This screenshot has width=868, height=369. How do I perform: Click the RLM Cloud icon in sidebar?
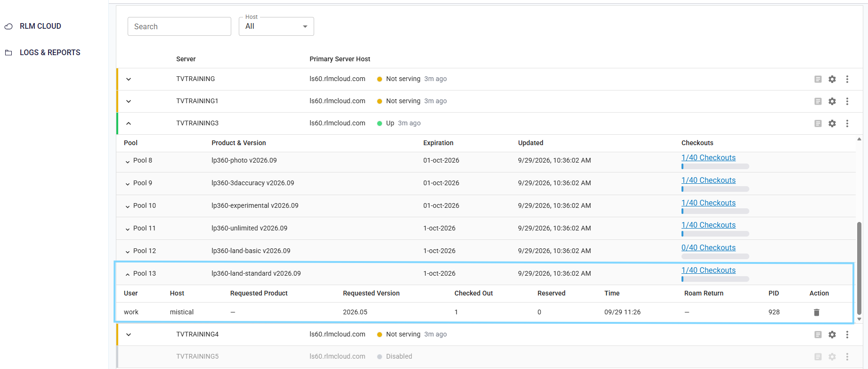(x=8, y=26)
